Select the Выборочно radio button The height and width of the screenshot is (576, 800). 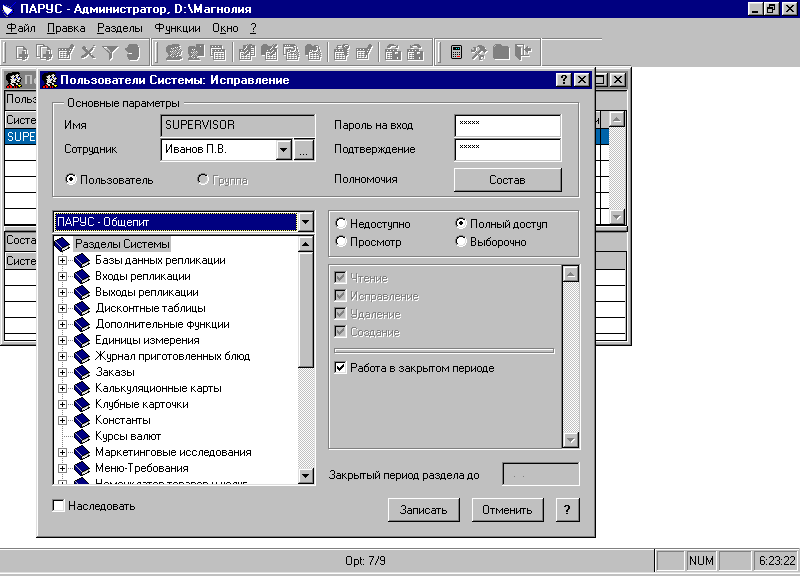click(x=461, y=241)
